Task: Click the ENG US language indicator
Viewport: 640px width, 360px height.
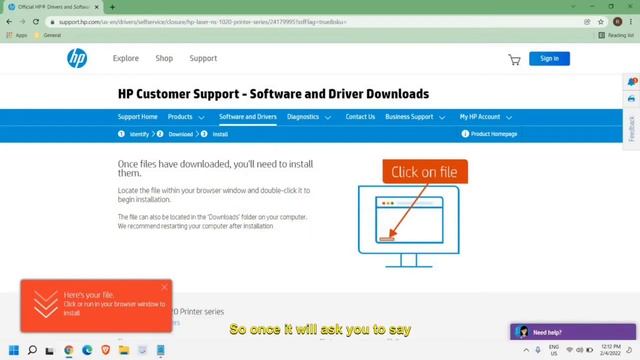Action: point(553,350)
